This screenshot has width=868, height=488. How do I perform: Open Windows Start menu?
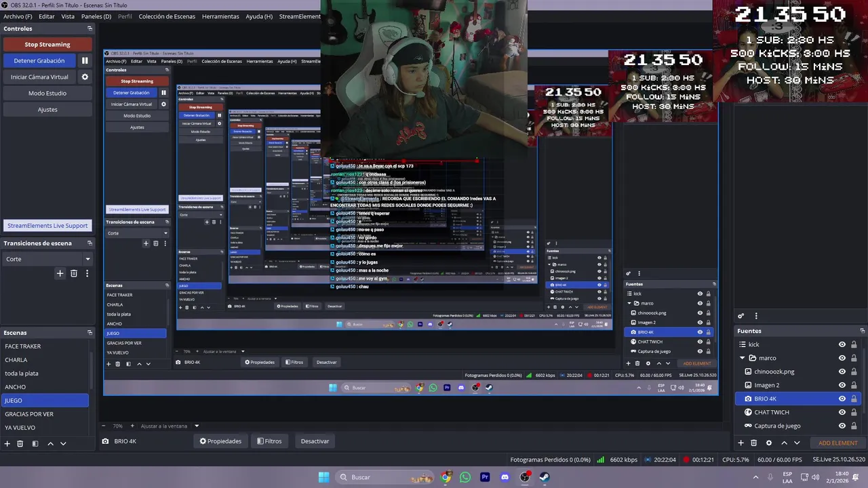coord(323,477)
